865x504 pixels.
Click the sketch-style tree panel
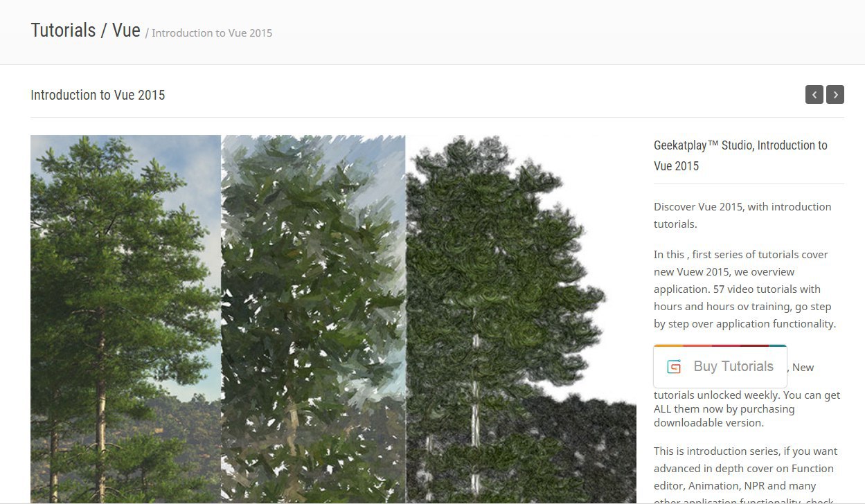point(521,318)
